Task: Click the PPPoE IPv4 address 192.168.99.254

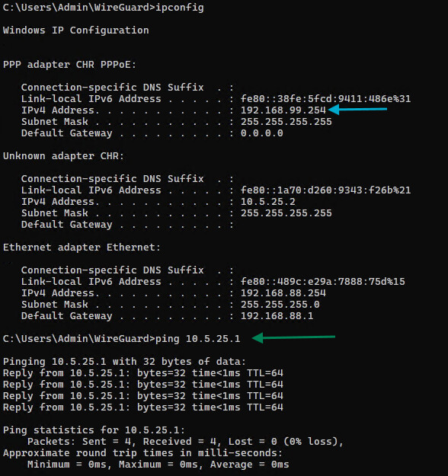Action: [283, 110]
